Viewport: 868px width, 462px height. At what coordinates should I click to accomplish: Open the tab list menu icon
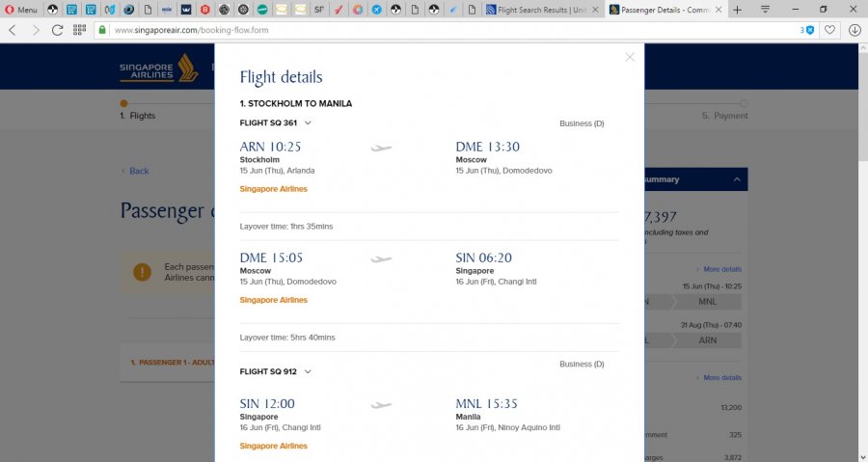(765, 10)
